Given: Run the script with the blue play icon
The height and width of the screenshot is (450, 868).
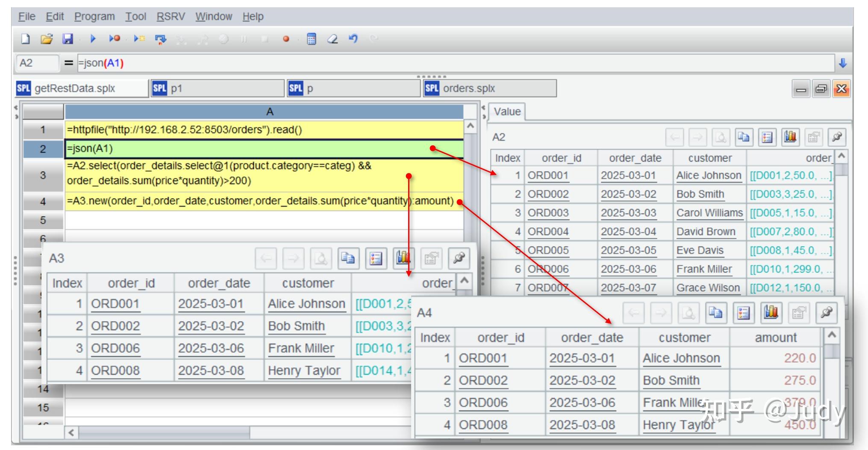Looking at the screenshot, I should [x=93, y=39].
